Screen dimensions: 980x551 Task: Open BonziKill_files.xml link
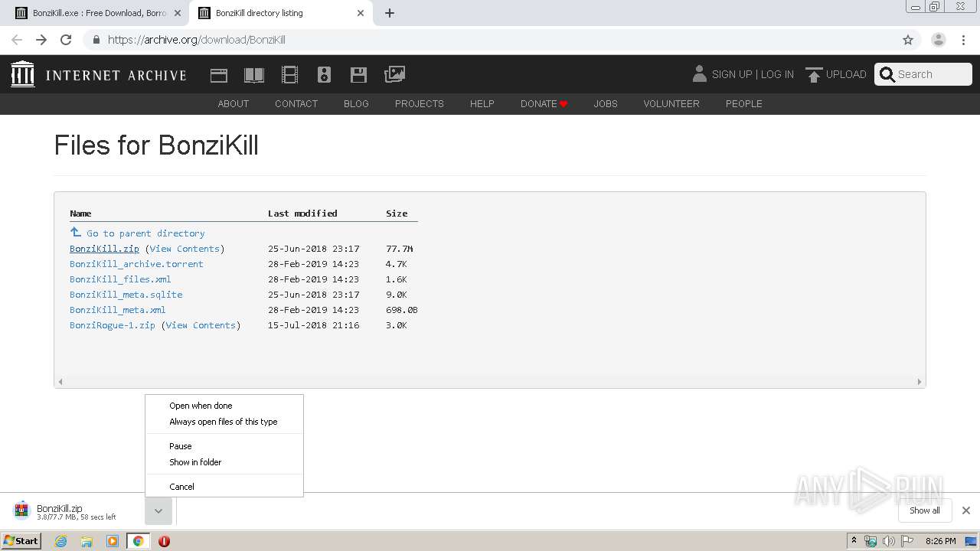point(120,279)
